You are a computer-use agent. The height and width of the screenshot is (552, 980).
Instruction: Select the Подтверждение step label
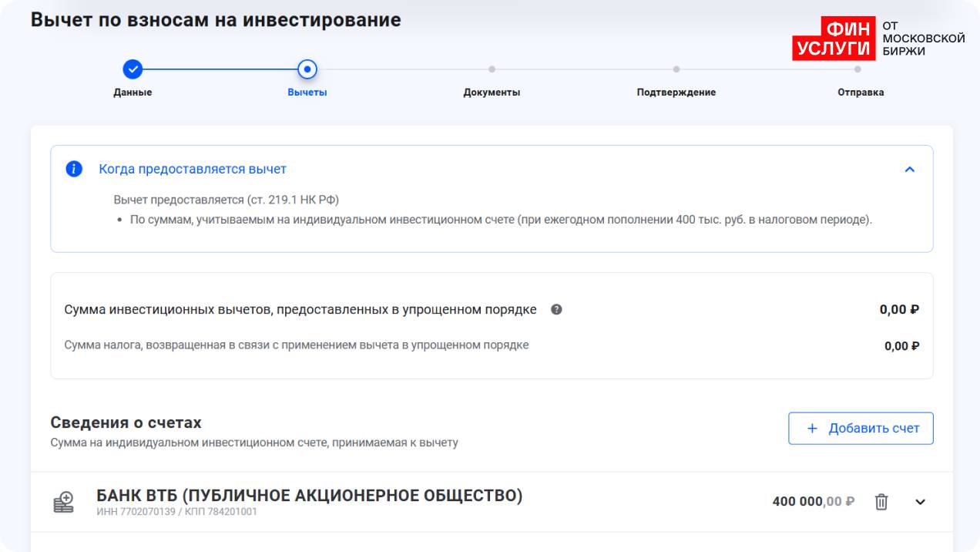[x=676, y=93]
